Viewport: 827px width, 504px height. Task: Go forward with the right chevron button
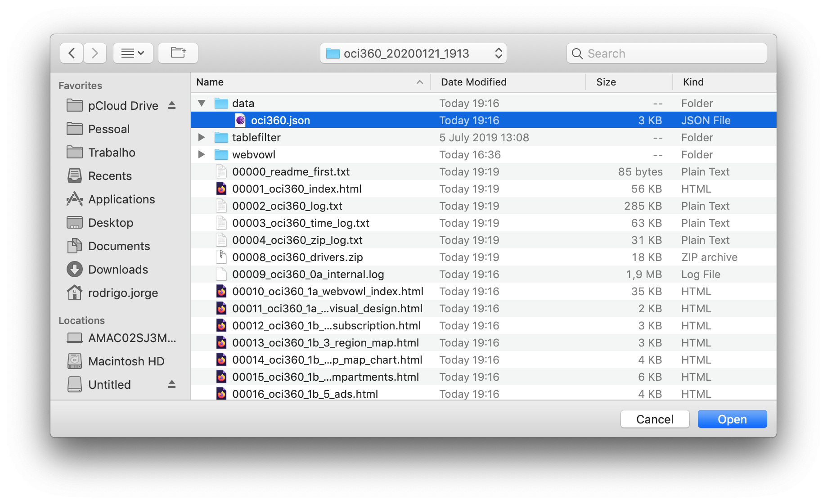[x=95, y=53]
